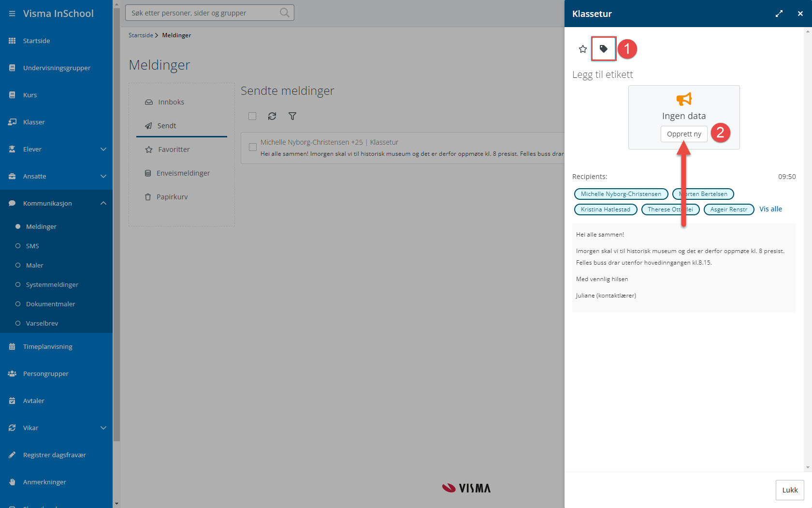Click the person search input field
This screenshot has width=812, height=508.
[203, 13]
